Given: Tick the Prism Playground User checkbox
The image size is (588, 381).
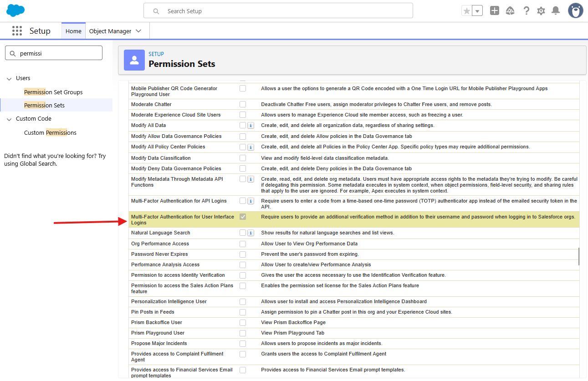Looking at the screenshot, I should pyautogui.click(x=243, y=333).
